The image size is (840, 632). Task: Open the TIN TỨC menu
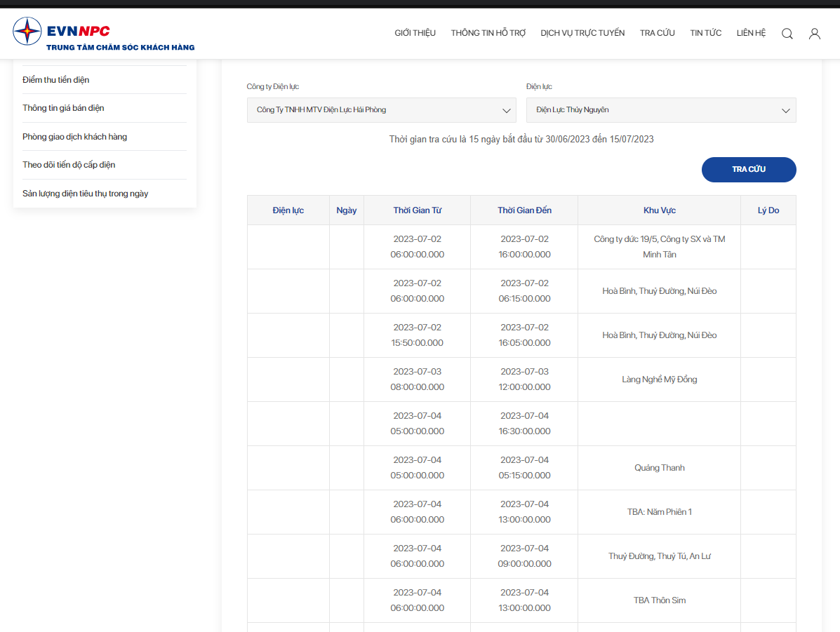pyautogui.click(x=705, y=33)
